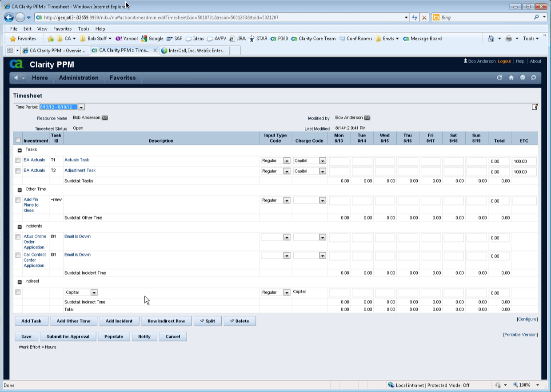Switch to CA Clarity PPM :: Overview tab
This screenshot has width=551, height=392.
(56, 51)
